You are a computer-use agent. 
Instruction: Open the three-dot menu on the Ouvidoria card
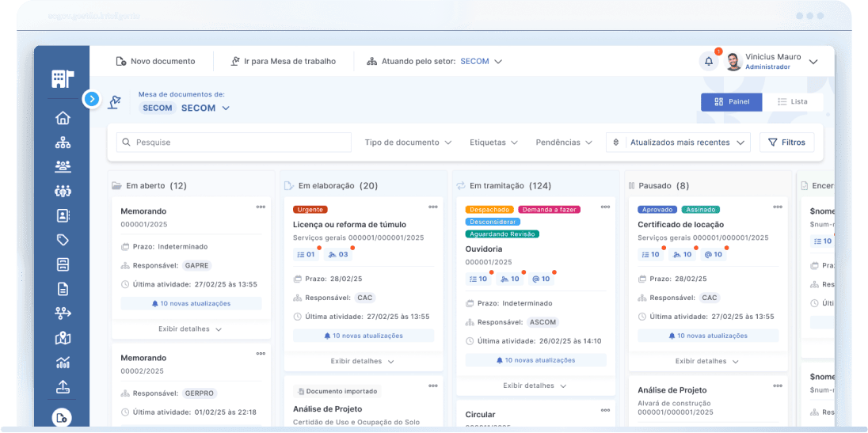(605, 207)
